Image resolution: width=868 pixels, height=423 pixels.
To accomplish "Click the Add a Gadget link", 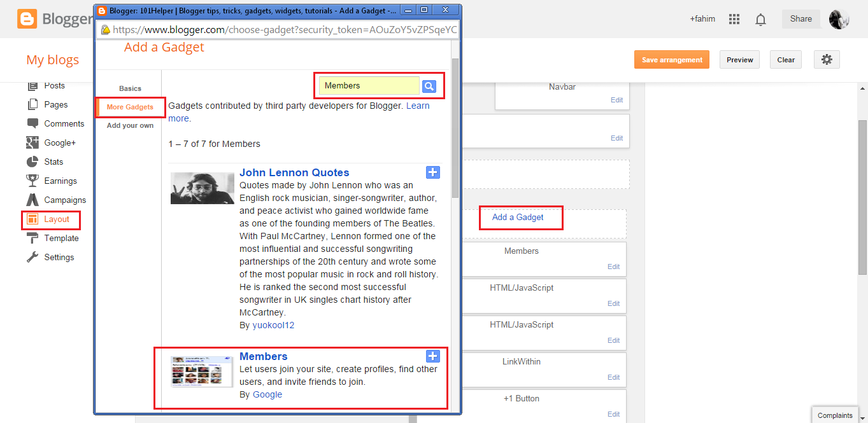I will pyautogui.click(x=518, y=217).
